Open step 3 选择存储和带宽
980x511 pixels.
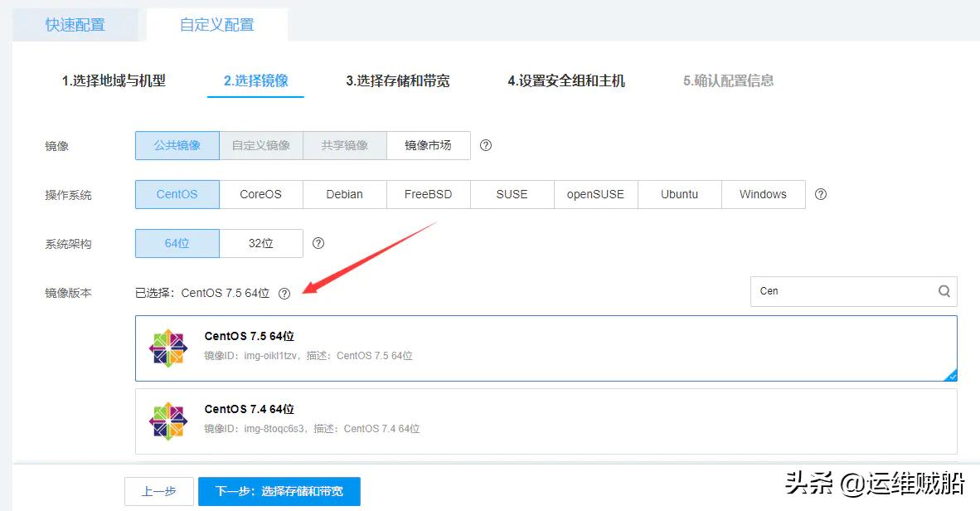tap(398, 80)
